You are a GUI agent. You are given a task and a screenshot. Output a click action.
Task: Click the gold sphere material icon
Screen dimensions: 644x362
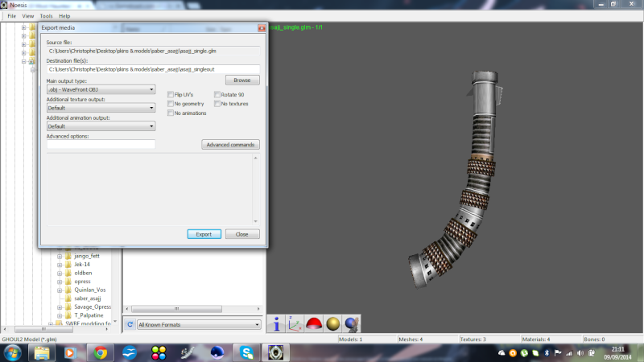[x=332, y=324]
